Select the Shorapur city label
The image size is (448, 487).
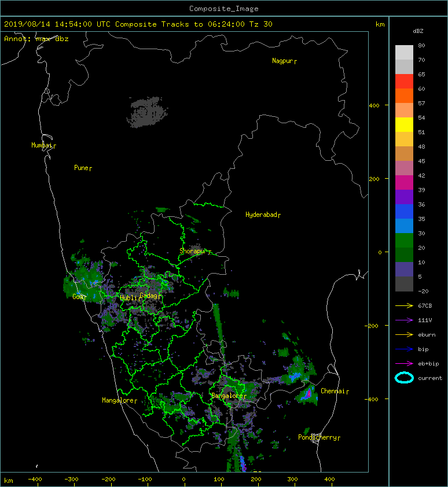195,251
